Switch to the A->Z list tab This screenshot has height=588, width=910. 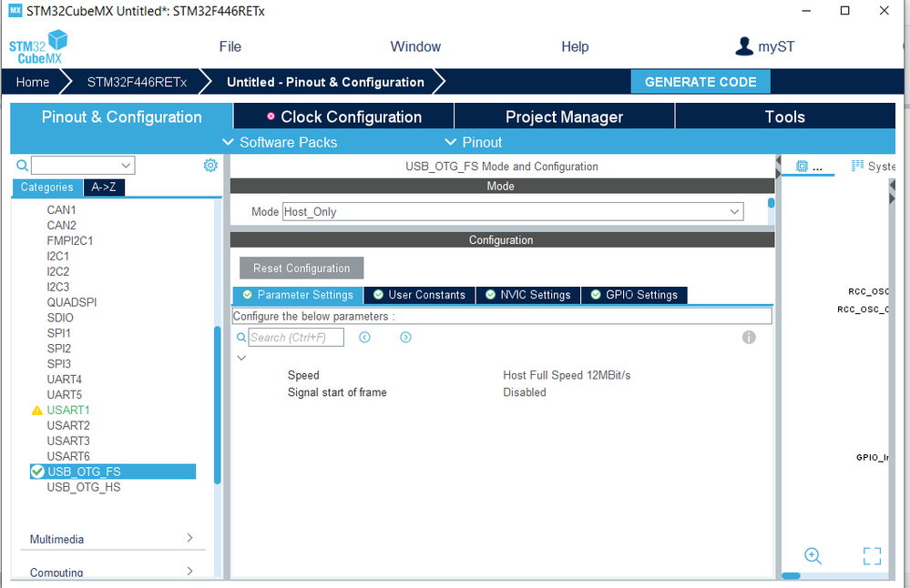[x=104, y=188]
